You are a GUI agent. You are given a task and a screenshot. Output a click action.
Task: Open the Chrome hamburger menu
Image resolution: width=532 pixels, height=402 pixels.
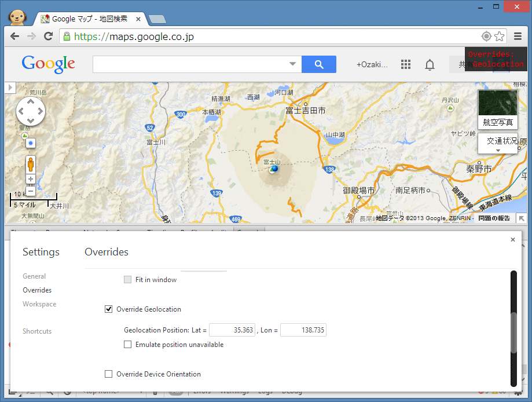[518, 36]
